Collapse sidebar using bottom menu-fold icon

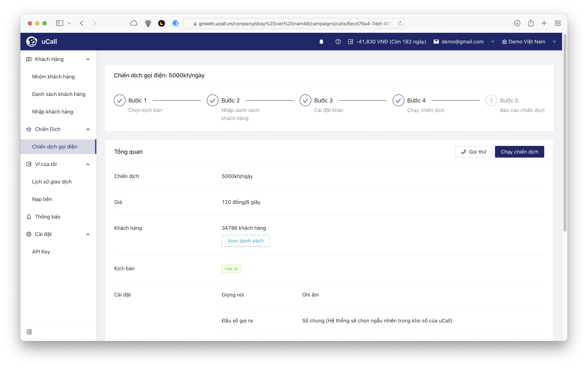point(29,332)
